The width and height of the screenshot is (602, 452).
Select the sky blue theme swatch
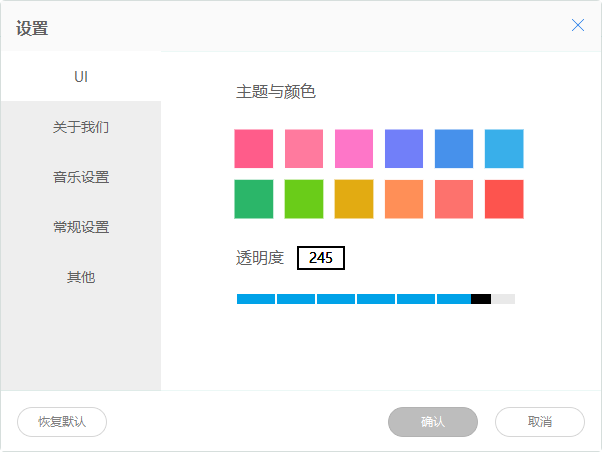(x=504, y=149)
